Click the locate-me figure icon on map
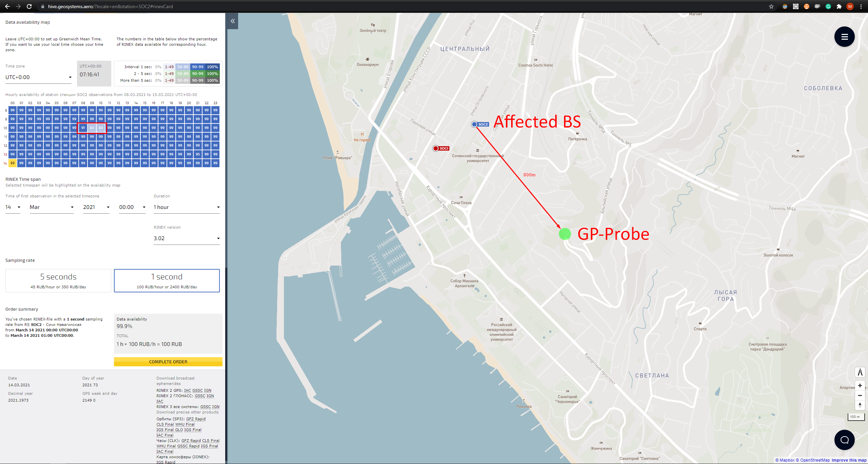The width and height of the screenshot is (868, 464). click(860, 372)
